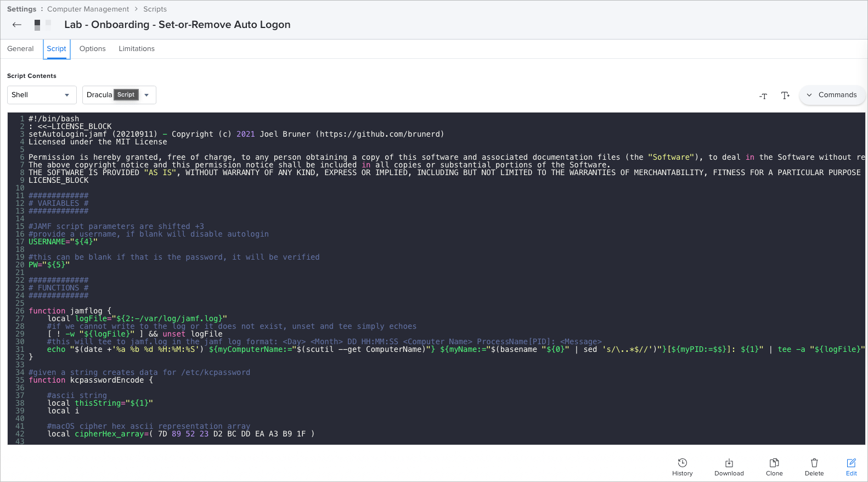
Task: Click the script type icon beside title
Action: 43,25
